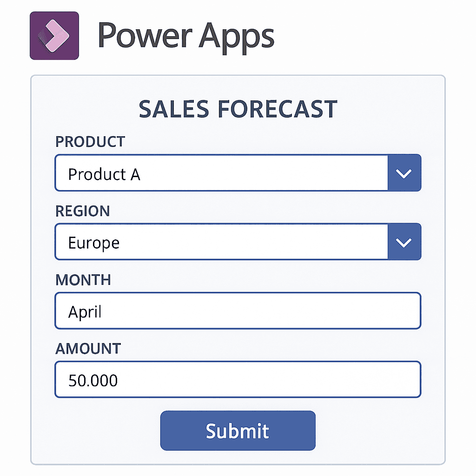Click blank header space right of Power Apps title

click(x=372, y=36)
